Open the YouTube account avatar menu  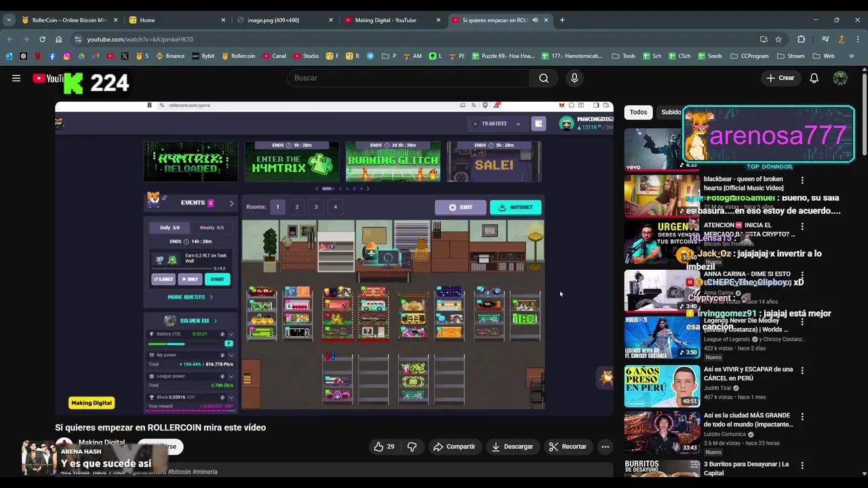840,78
